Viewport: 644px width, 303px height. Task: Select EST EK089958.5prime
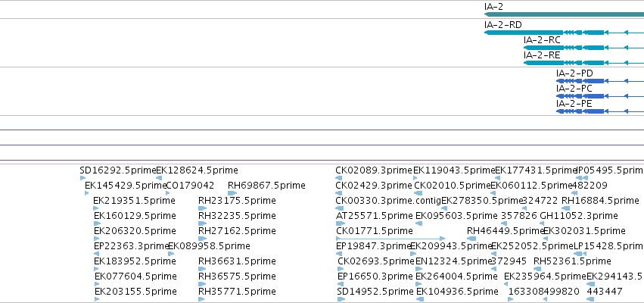210,246
